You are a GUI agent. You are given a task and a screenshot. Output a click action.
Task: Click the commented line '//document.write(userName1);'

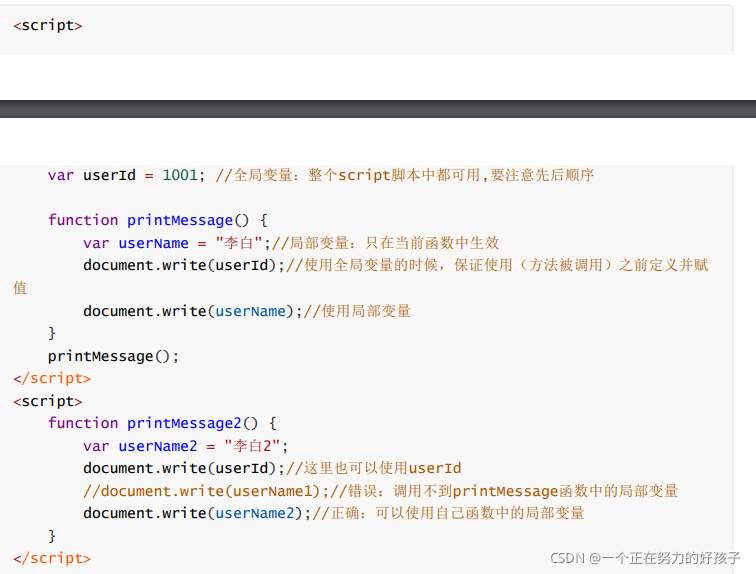206,491
